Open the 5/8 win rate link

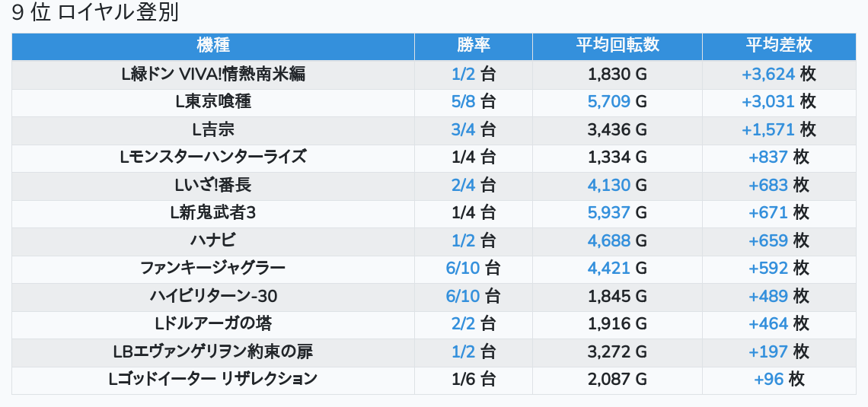click(x=463, y=101)
